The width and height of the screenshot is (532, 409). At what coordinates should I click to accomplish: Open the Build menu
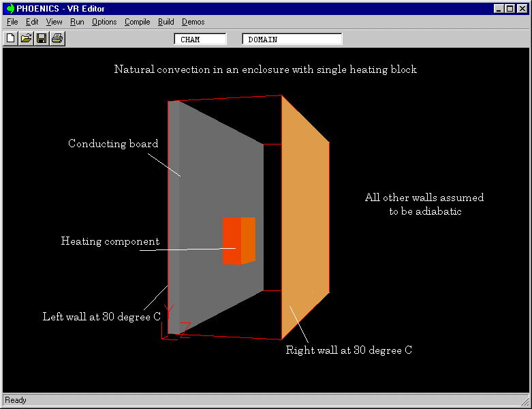click(x=166, y=22)
